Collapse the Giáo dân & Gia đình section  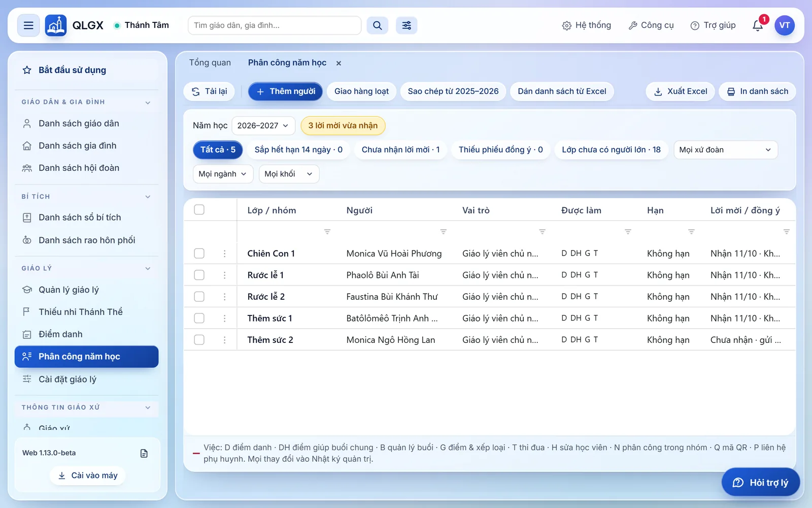(x=86, y=102)
